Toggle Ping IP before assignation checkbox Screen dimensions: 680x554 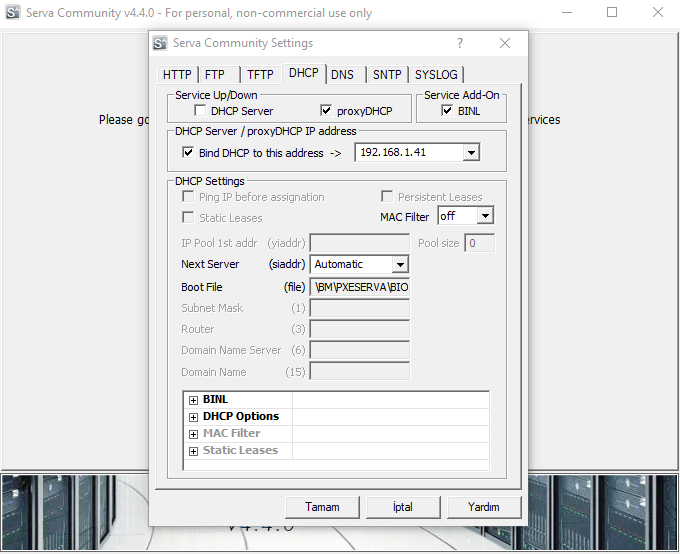[x=188, y=197]
